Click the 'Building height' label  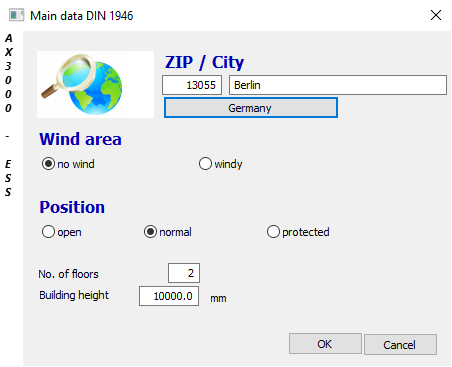pyautogui.click(x=74, y=295)
